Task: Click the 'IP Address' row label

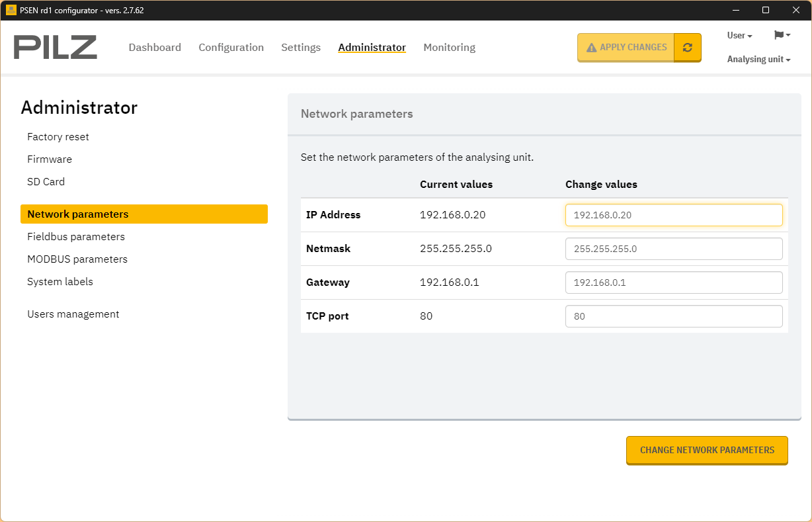Action: tap(333, 215)
